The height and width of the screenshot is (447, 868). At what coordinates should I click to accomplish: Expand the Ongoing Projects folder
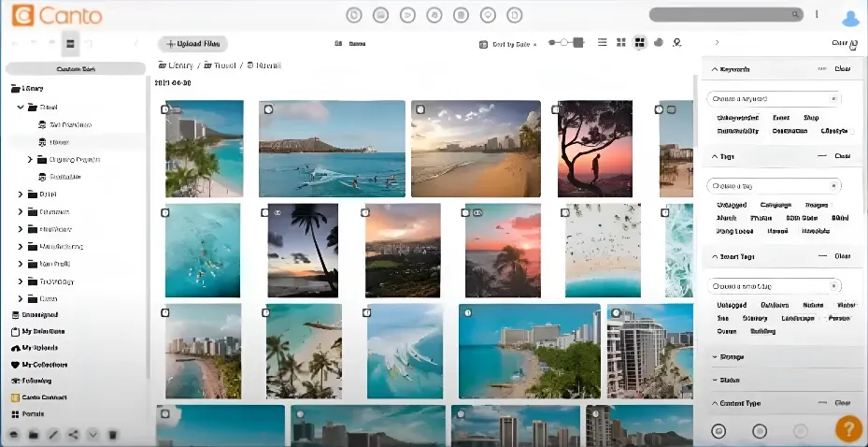click(30, 160)
